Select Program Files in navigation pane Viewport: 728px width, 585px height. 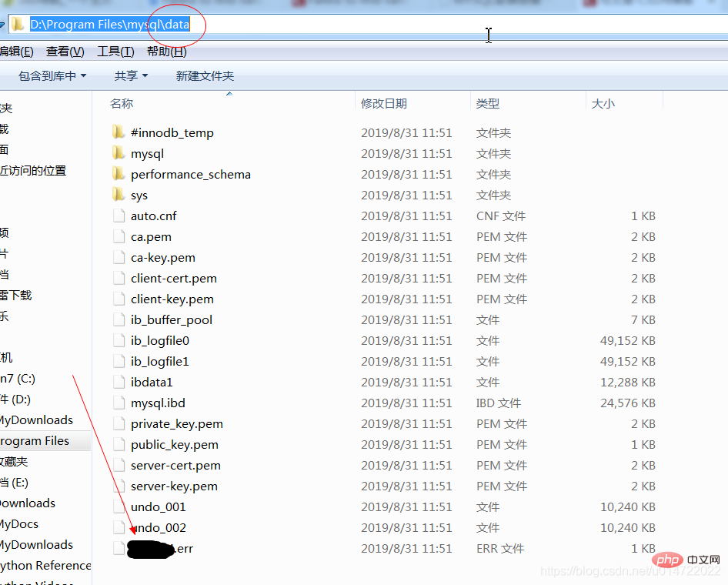pyautogui.click(x=35, y=441)
